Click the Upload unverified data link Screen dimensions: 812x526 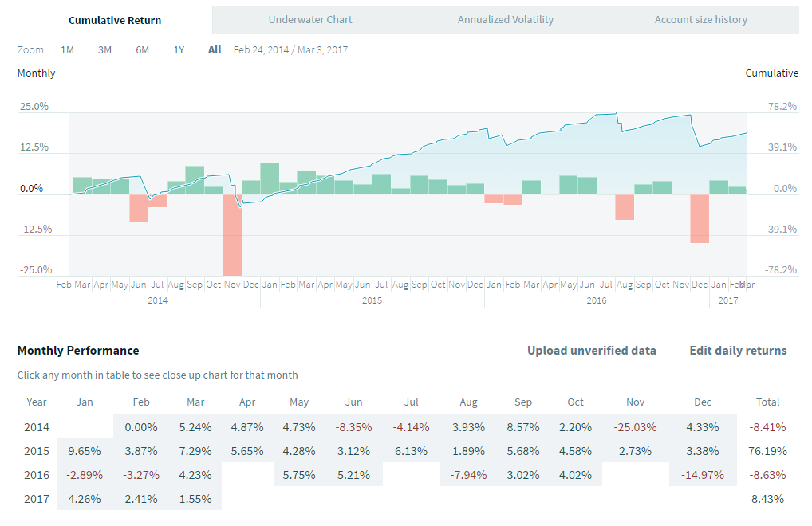(x=592, y=351)
